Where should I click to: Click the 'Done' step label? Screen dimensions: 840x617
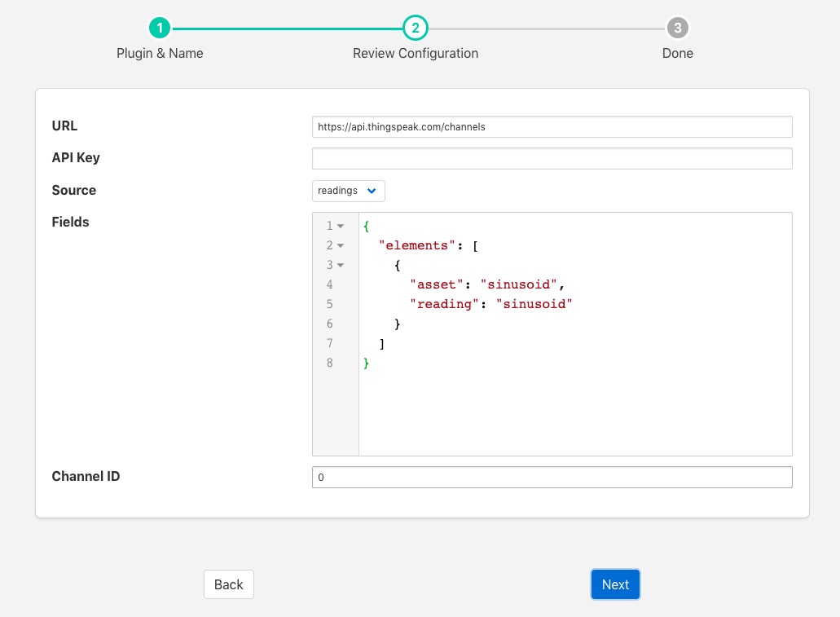(x=677, y=53)
